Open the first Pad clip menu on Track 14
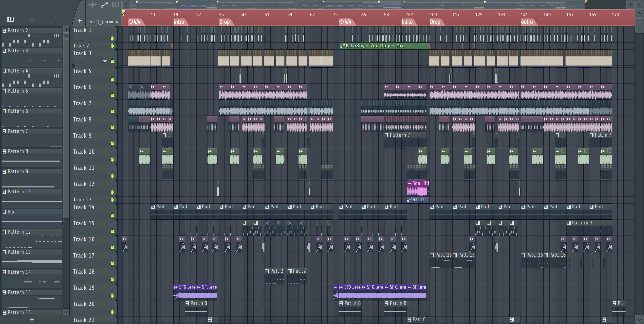 point(153,207)
